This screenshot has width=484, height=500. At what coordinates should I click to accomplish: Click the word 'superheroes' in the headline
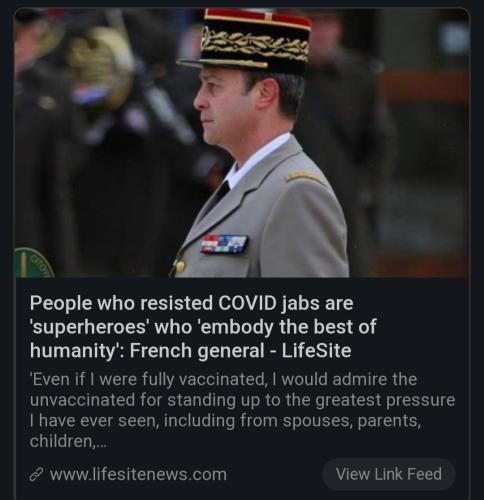pyautogui.click(x=89, y=327)
